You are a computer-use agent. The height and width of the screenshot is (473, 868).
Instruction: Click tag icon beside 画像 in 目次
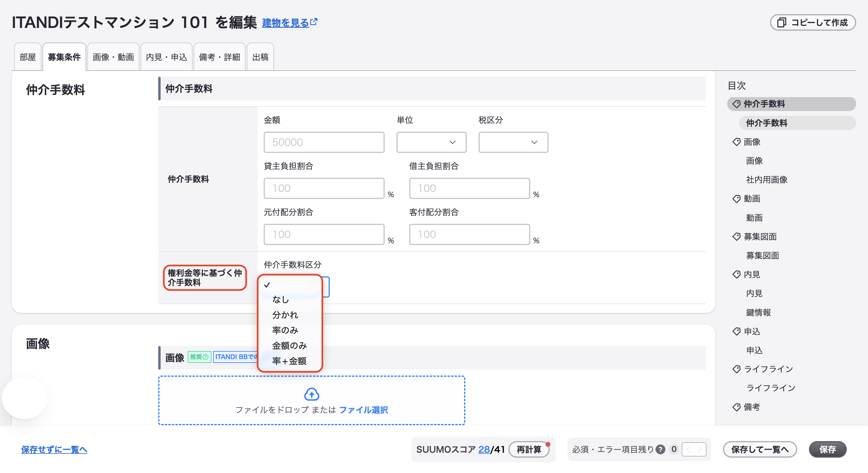(736, 142)
